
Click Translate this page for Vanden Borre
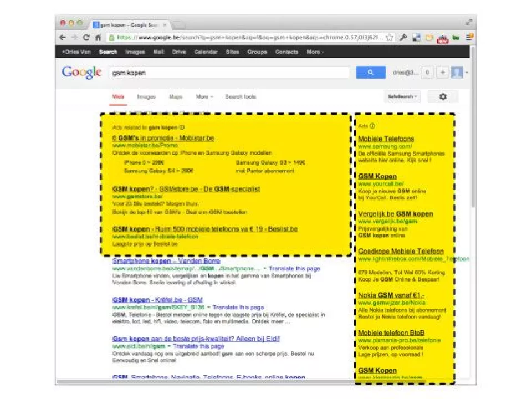(x=294, y=269)
